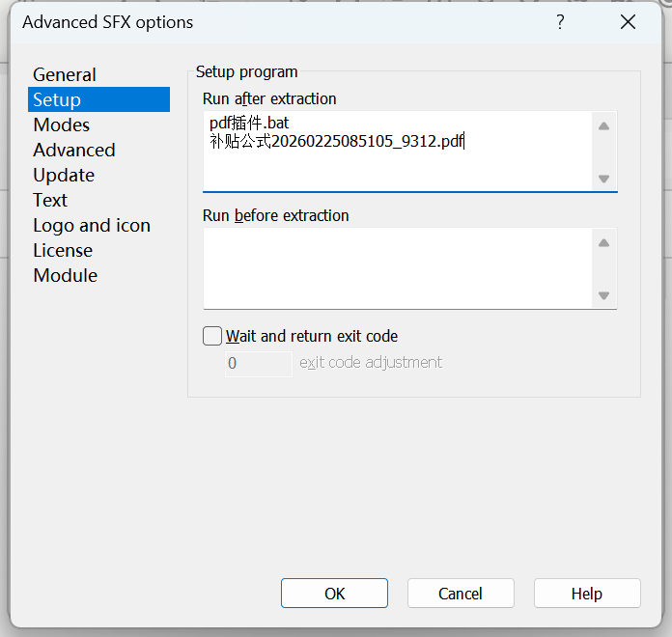The height and width of the screenshot is (637, 672).
Task: Open the General settings page
Action: point(65,74)
